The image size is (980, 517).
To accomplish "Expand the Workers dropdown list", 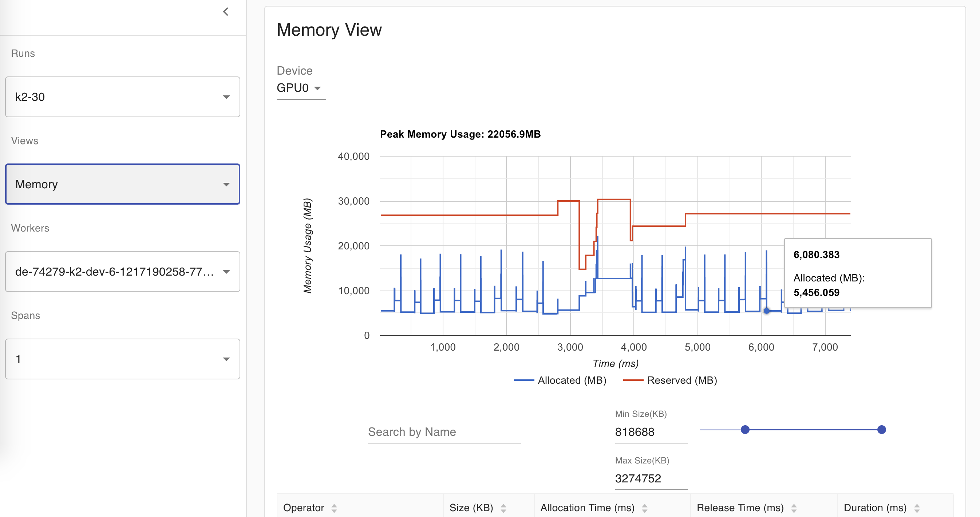I will [x=122, y=272].
